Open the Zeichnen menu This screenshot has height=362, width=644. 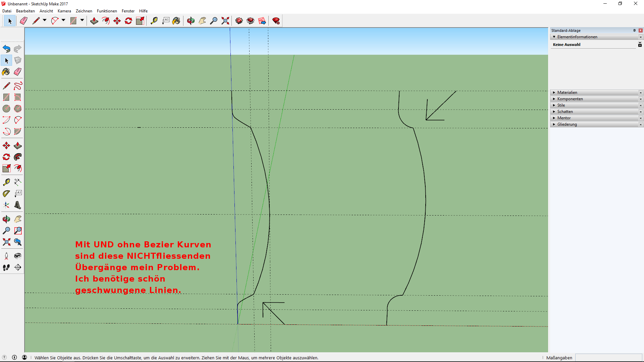point(84,11)
